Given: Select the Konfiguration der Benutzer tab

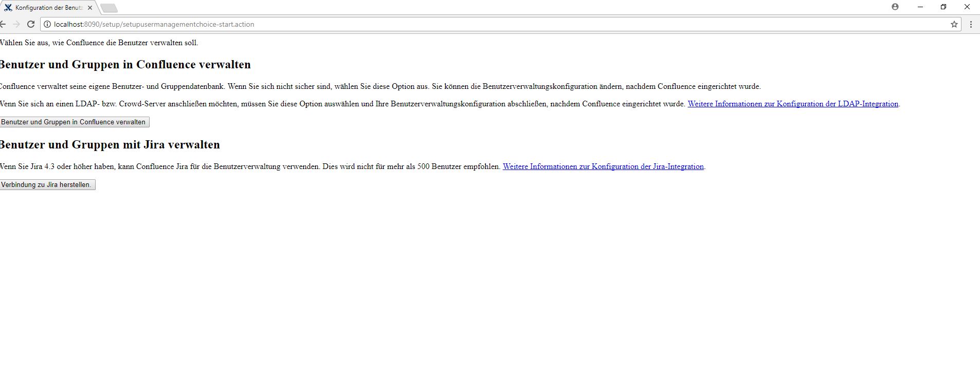Looking at the screenshot, I should (48, 8).
